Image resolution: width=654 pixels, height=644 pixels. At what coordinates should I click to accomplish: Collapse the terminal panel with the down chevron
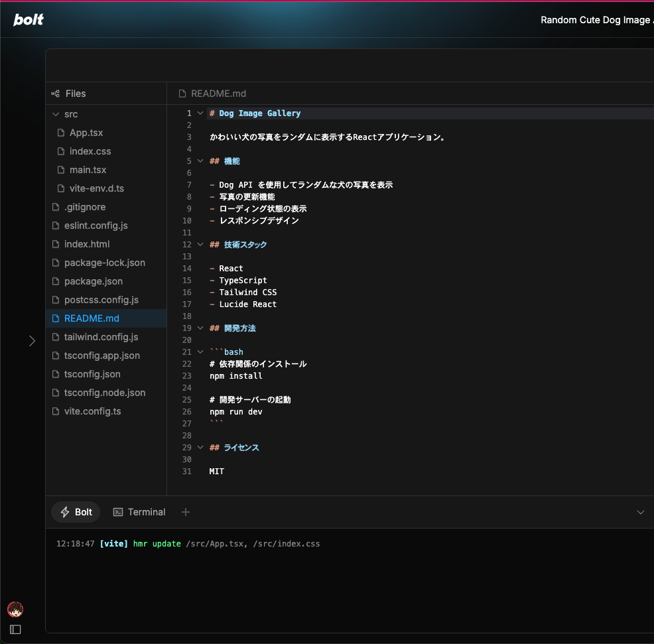point(640,511)
